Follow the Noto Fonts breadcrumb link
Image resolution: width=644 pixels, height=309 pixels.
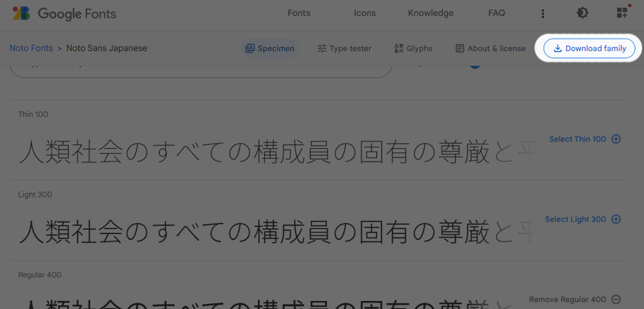[x=31, y=49]
